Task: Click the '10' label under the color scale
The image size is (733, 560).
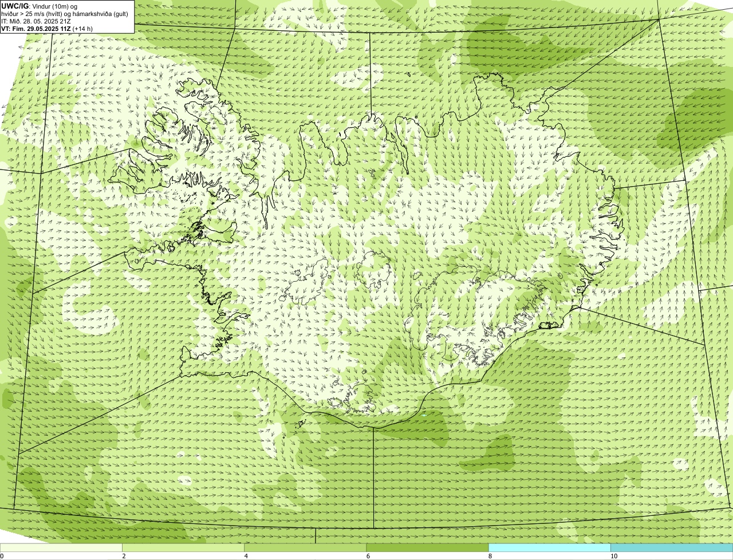Action: pyautogui.click(x=613, y=556)
